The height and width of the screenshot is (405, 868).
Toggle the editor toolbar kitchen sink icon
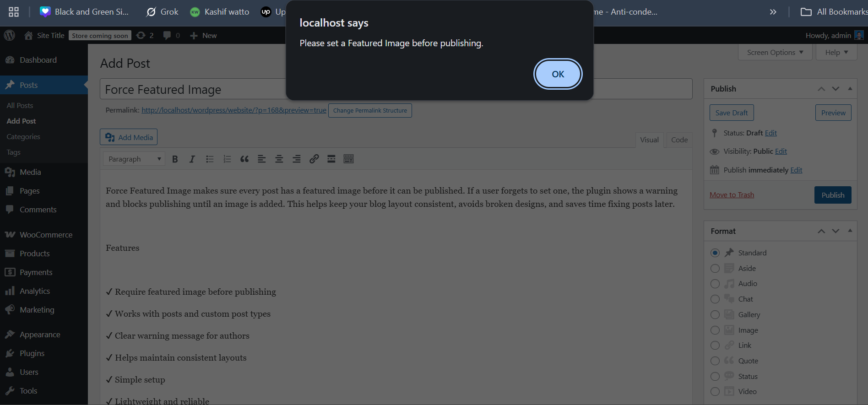point(349,159)
